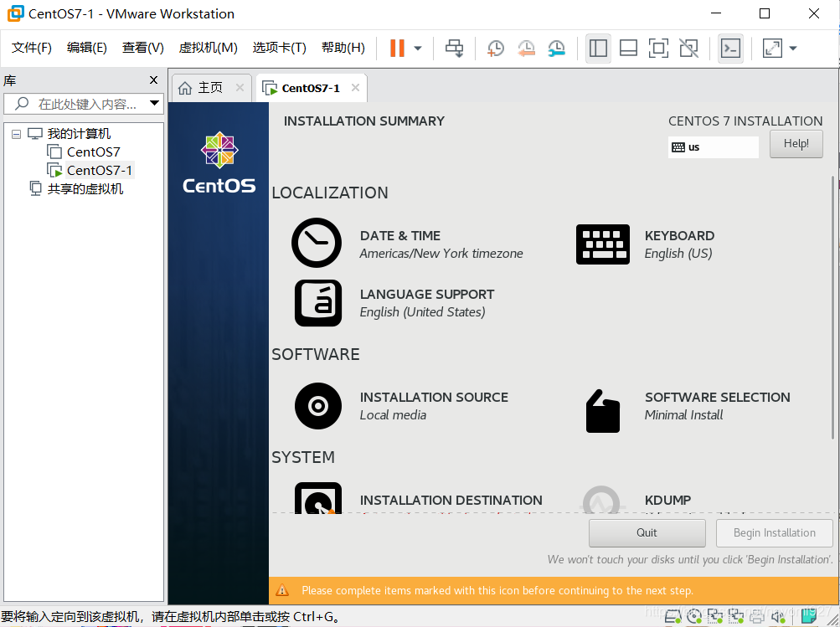Pause the virtual machine with the orange pause button
Image resolution: width=840 pixels, height=627 pixels.
pos(397,49)
